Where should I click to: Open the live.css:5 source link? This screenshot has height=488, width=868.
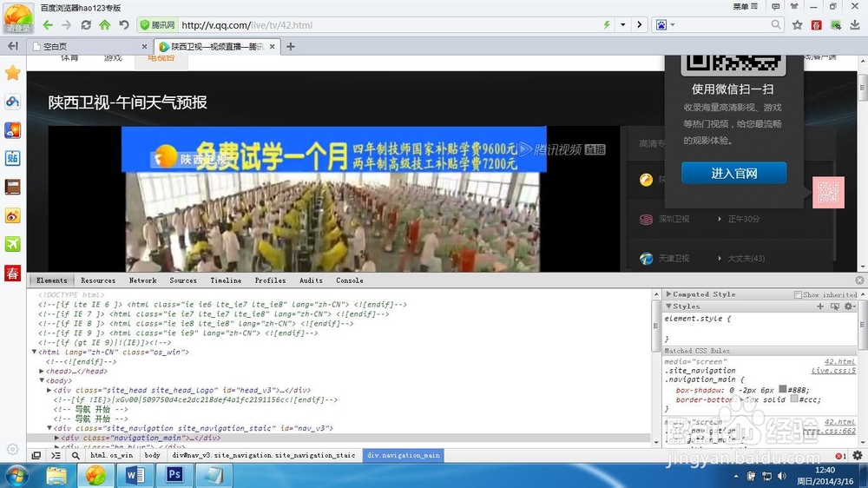[833, 371]
